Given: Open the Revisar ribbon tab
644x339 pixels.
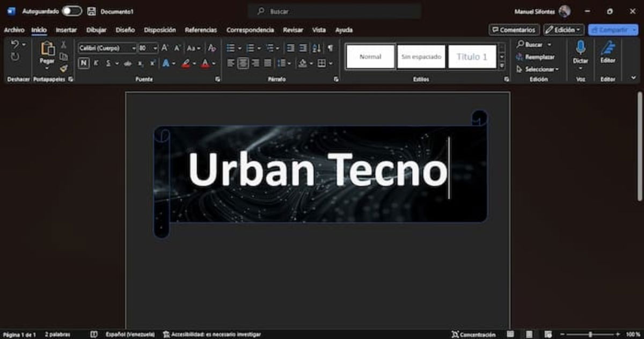Looking at the screenshot, I should point(292,30).
